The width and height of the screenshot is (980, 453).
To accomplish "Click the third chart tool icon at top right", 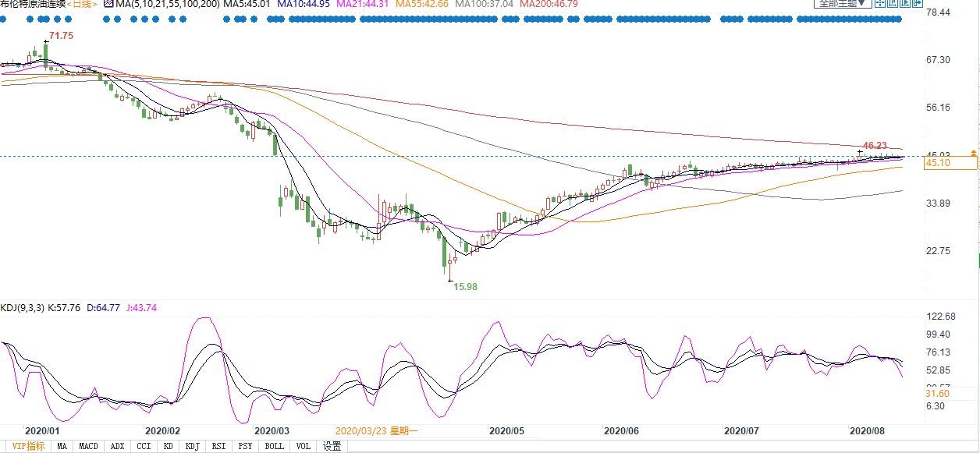I will [x=905, y=3].
